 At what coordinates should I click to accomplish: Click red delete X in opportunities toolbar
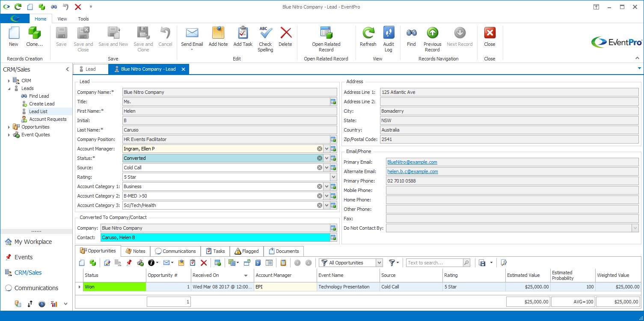coord(204,263)
